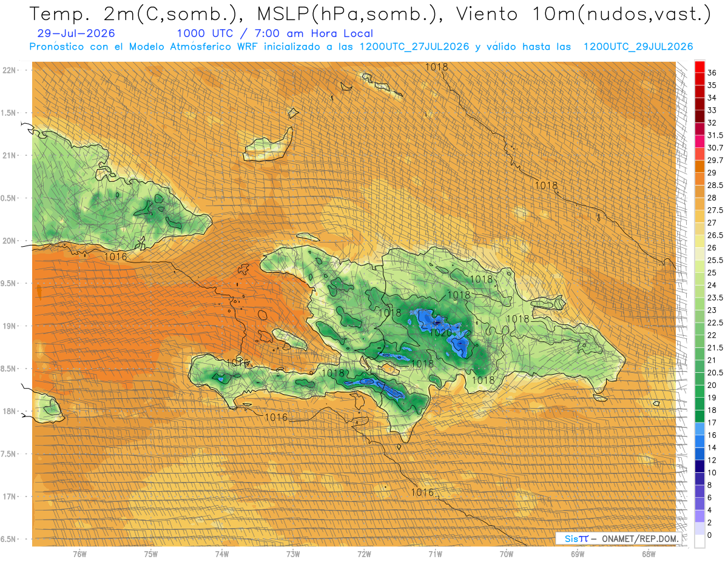Click legend value 33
The height and width of the screenshot is (562, 728).
712,110
